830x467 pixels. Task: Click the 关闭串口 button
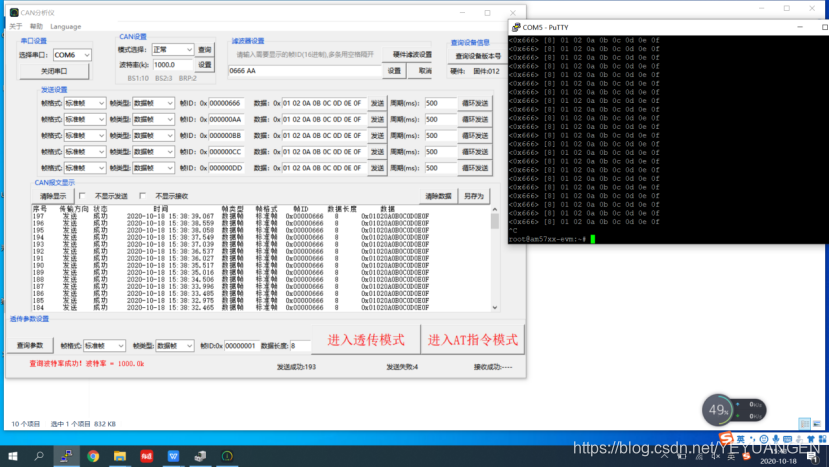tap(55, 72)
